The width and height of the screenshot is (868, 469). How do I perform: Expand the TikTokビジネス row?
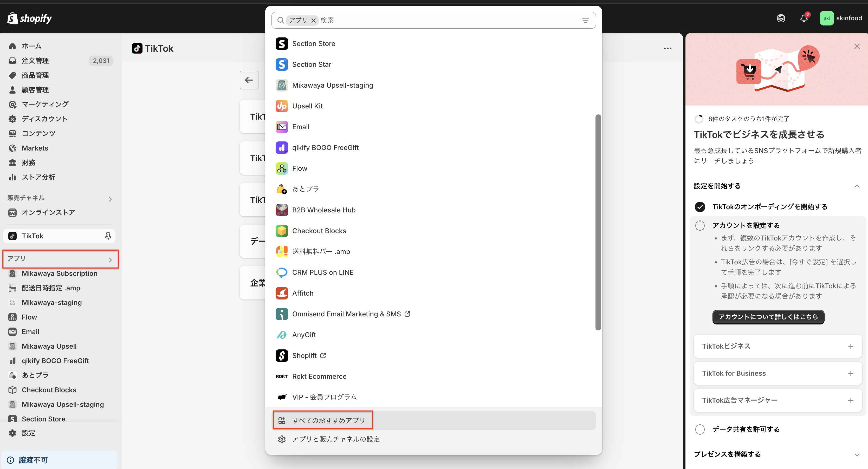778,346
